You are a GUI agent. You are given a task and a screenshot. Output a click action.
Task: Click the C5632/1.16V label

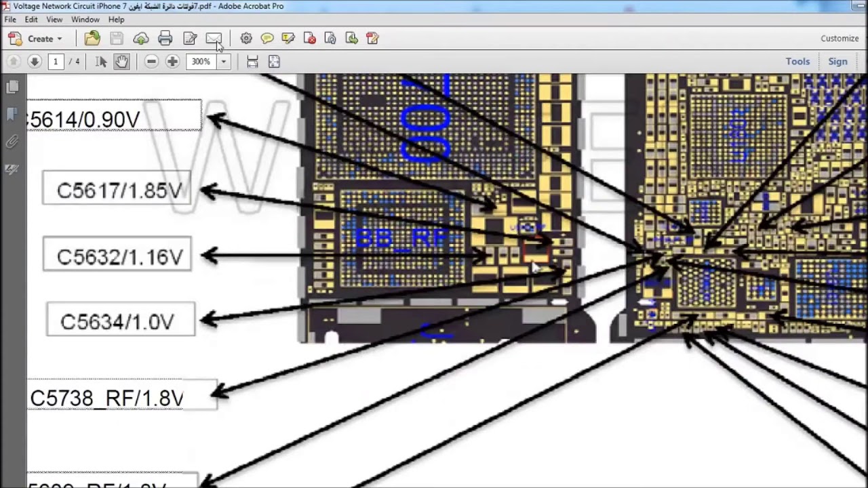pos(117,255)
